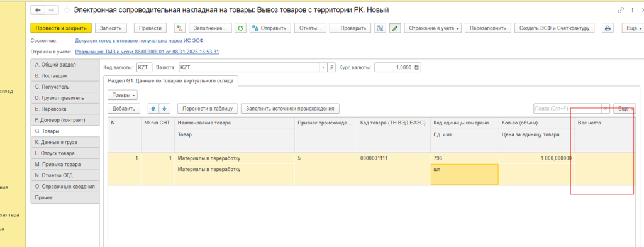Switch to section M. Приемка товара

pos(65,165)
